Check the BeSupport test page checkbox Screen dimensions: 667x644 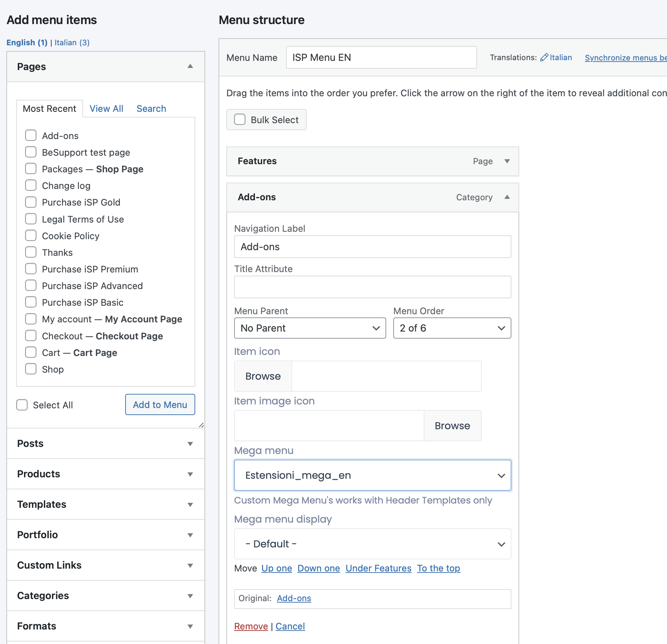coord(31,152)
